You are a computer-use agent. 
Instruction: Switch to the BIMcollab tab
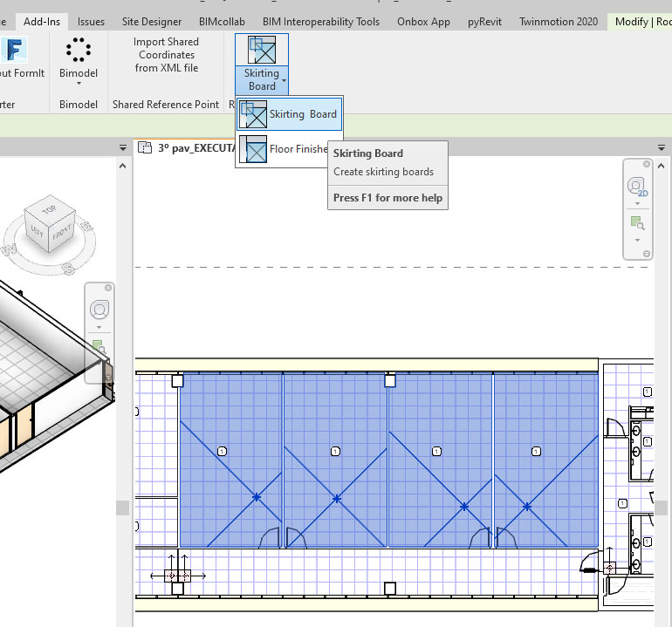point(222,22)
